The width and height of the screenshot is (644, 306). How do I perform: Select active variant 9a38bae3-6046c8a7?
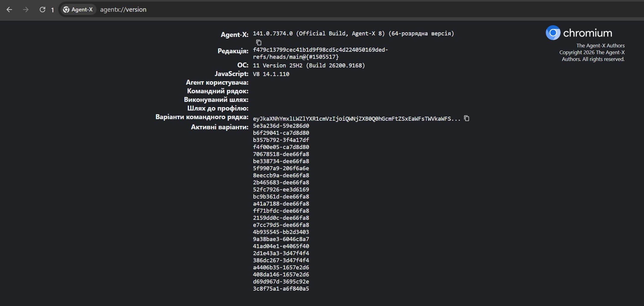[x=281, y=239]
